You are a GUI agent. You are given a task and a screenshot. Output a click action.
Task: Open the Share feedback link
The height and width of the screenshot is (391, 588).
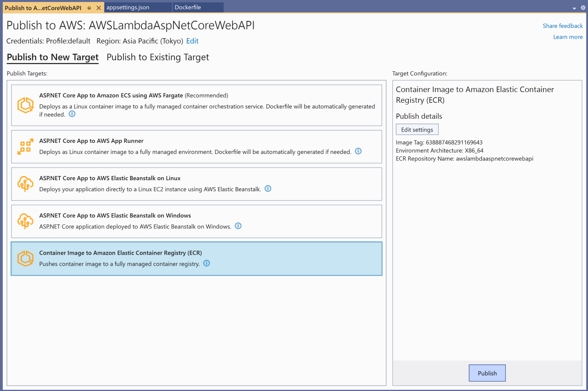coord(563,26)
